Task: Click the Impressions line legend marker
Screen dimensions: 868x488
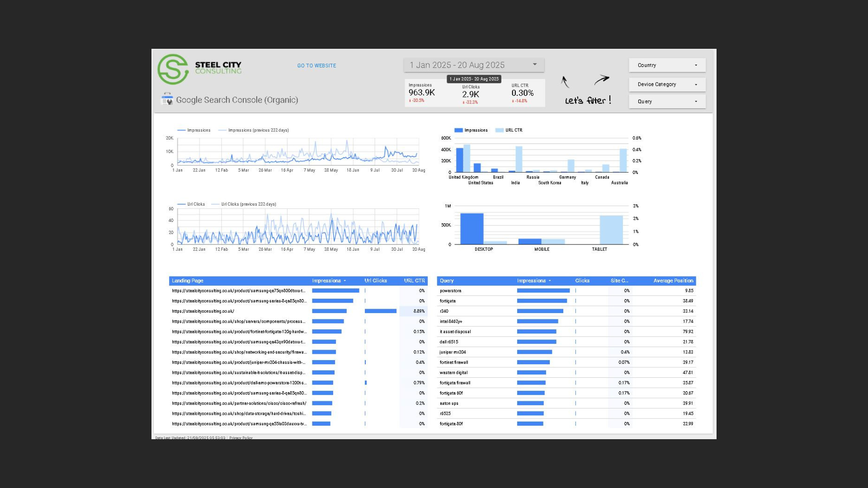Action: (x=182, y=130)
